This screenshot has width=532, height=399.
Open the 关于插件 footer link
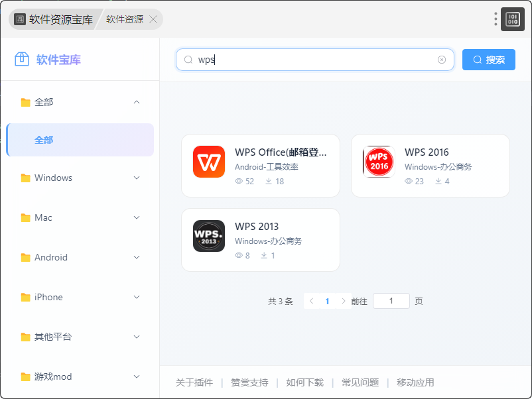pos(194,382)
